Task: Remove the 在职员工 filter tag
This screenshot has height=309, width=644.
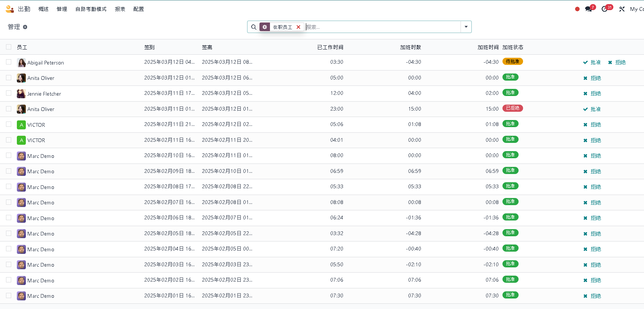Action: [298, 27]
